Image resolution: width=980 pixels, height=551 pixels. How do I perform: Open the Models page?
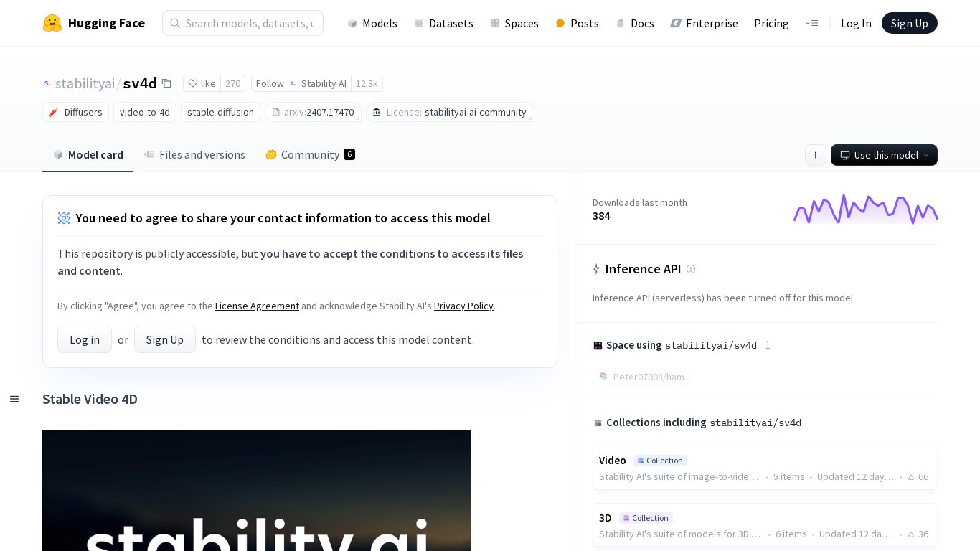[x=372, y=23]
